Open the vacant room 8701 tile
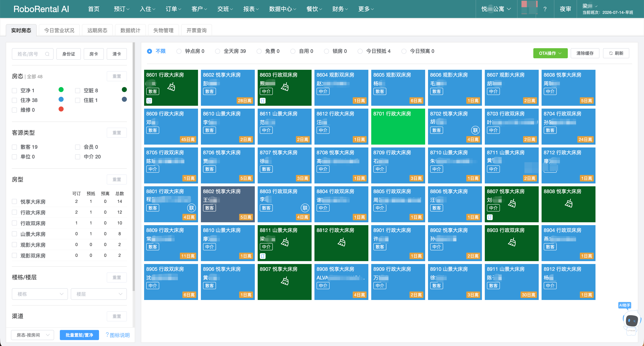 tap(398, 126)
